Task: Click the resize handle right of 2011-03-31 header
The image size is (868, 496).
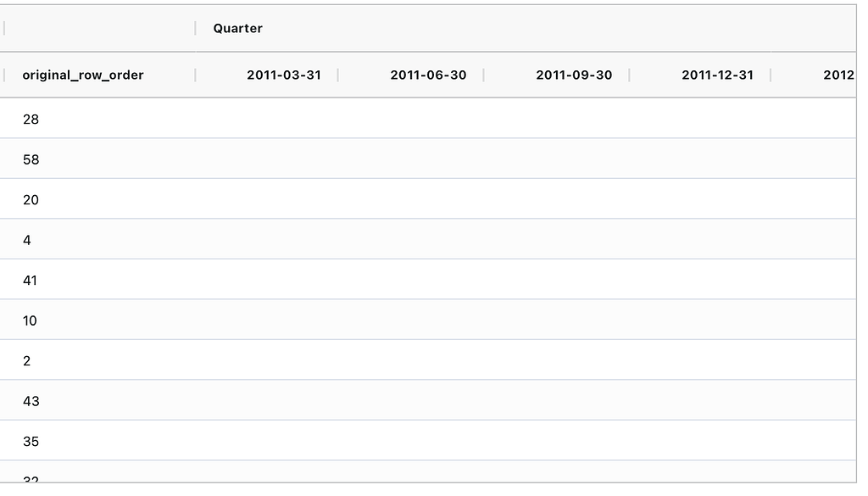Action: point(338,75)
